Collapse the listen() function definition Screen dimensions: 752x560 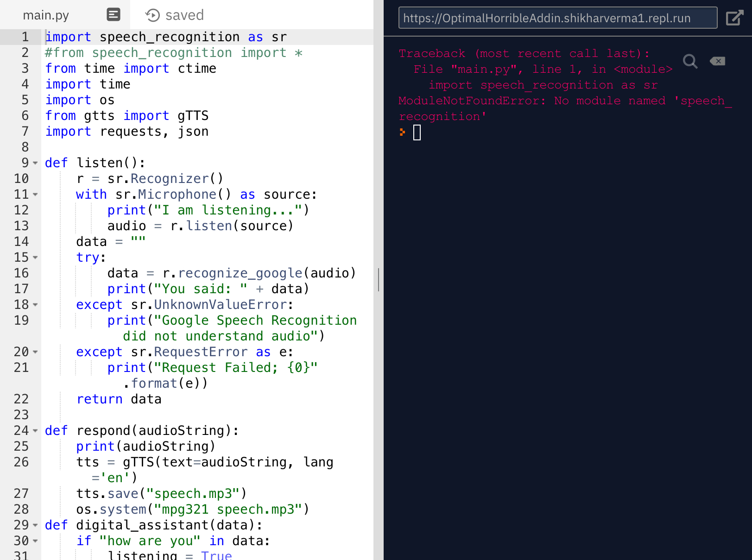35,163
